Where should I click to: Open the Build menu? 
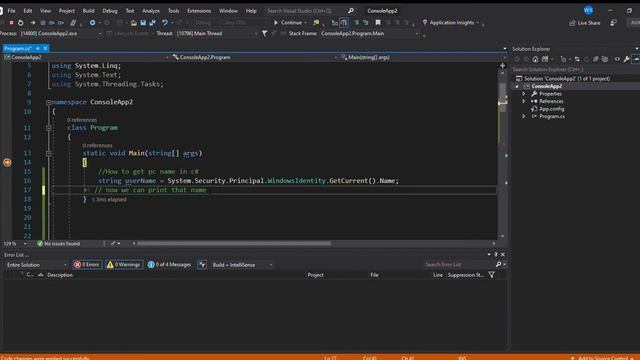[x=89, y=11]
